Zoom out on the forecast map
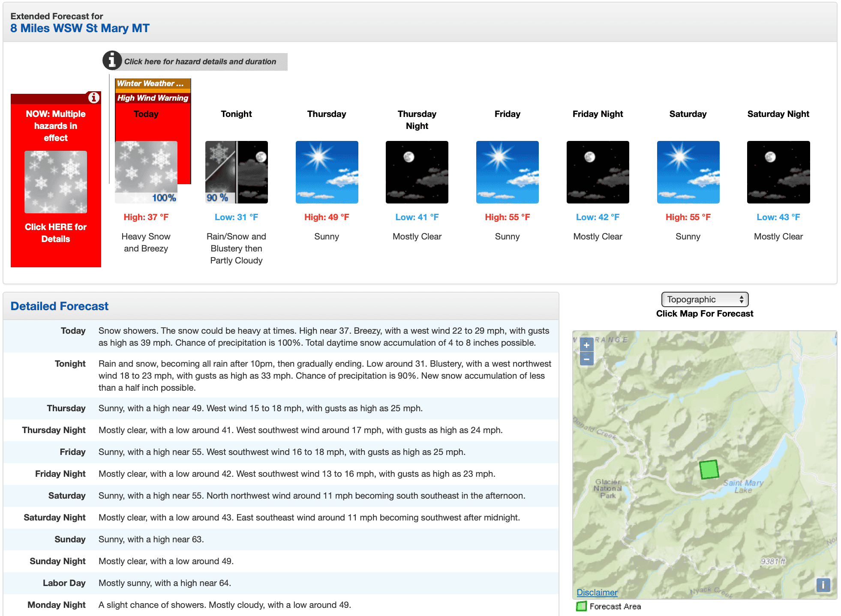841x616 pixels. (586, 359)
